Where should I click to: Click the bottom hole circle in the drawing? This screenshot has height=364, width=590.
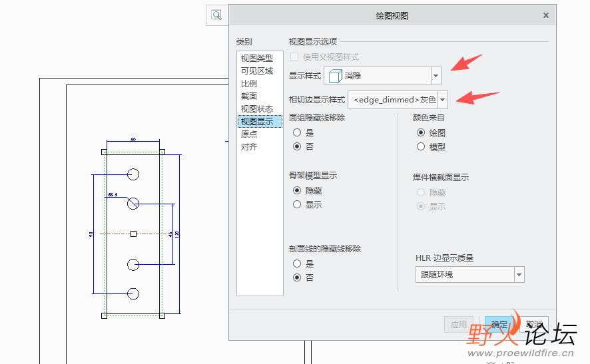tap(133, 293)
